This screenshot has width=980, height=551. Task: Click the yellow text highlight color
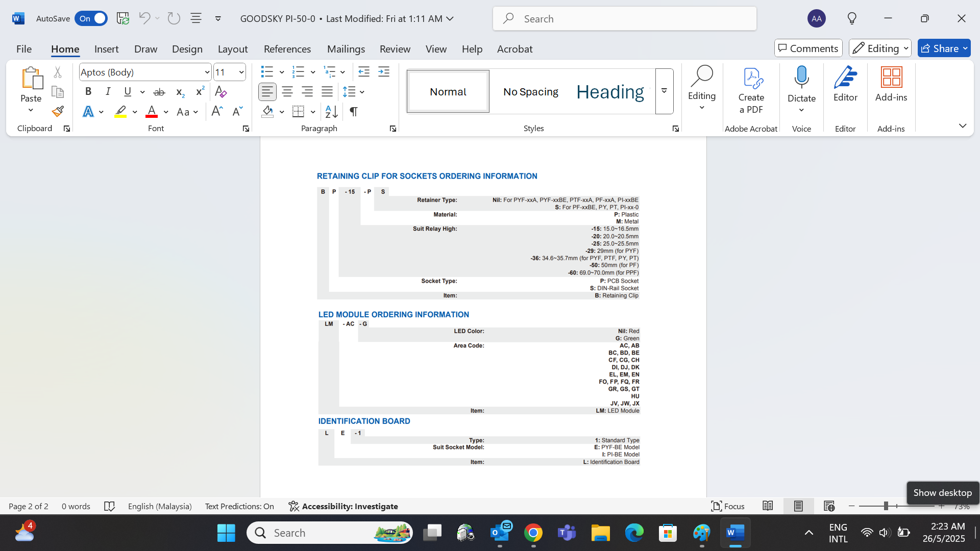pyautogui.click(x=120, y=112)
